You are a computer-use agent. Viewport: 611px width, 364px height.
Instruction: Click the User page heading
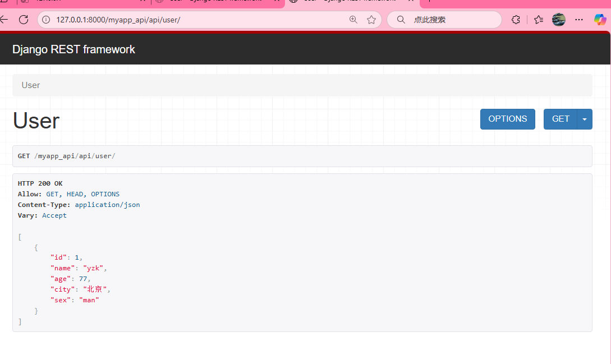click(x=36, y=121)
